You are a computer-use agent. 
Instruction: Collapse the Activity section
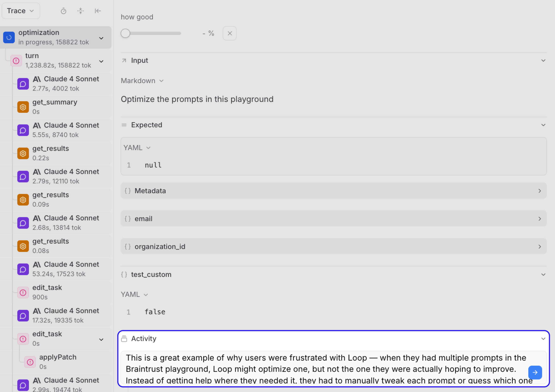pos(543,339)
